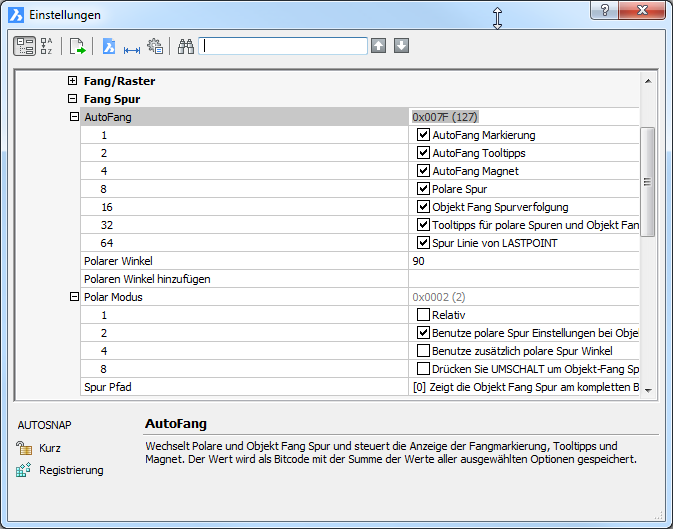Collapse the Polar Modus group

point(72,297)
